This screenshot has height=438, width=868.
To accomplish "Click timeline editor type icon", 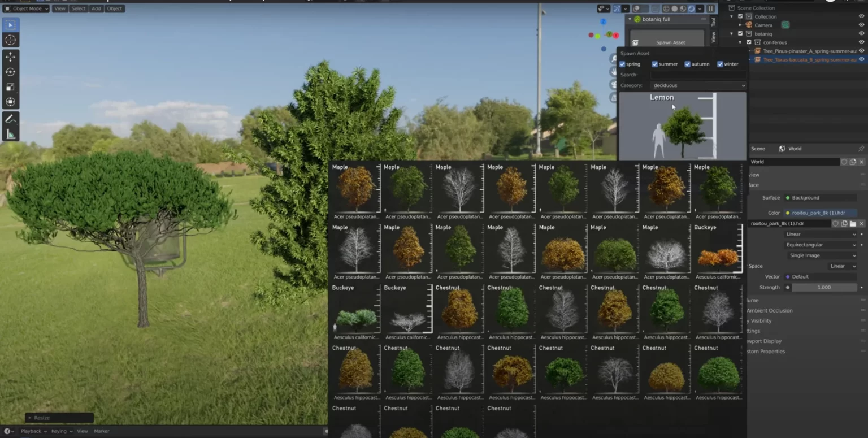I will coord(9,431).
